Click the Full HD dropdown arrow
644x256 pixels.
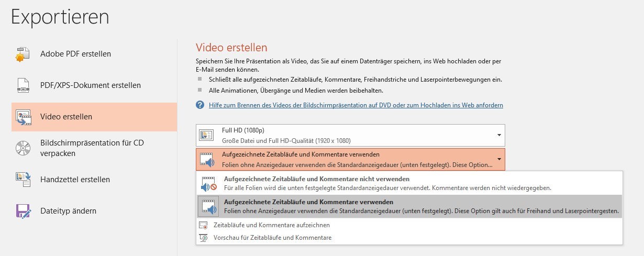point(499,135)
